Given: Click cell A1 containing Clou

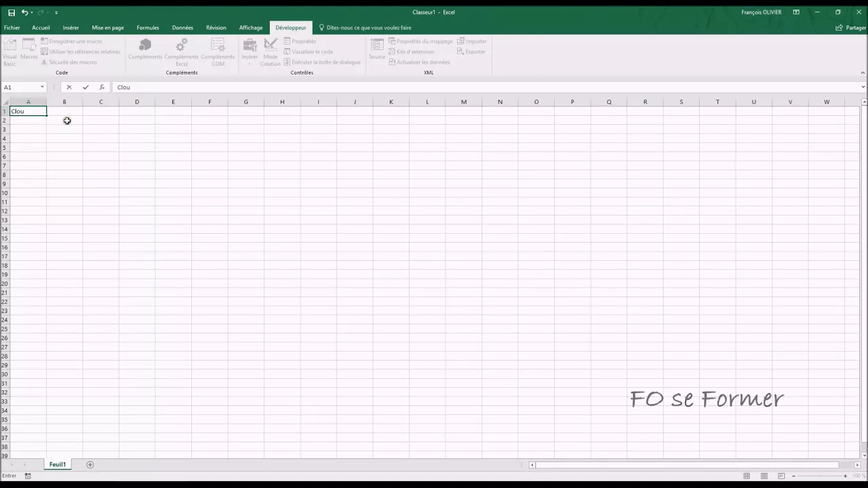Looking at the screenshot, I should tap(28, 111).
